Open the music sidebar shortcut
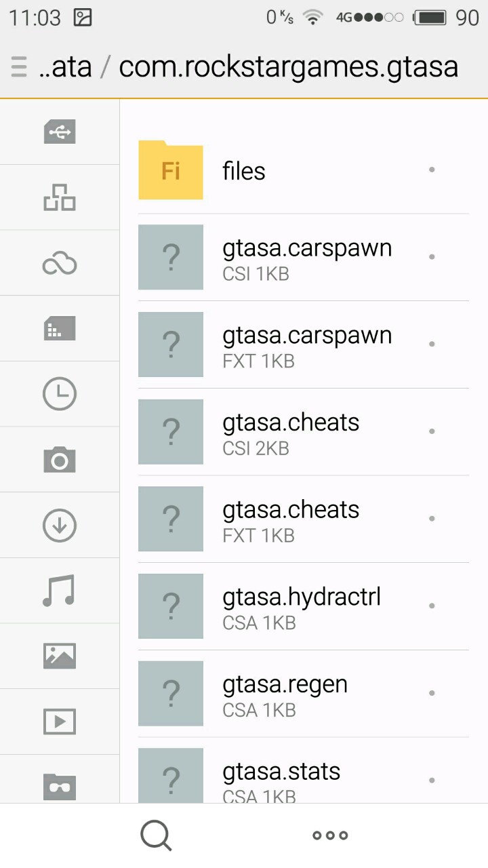Image resolution: width=488 pixels, height=868 pixels. (x=60, y=591)
